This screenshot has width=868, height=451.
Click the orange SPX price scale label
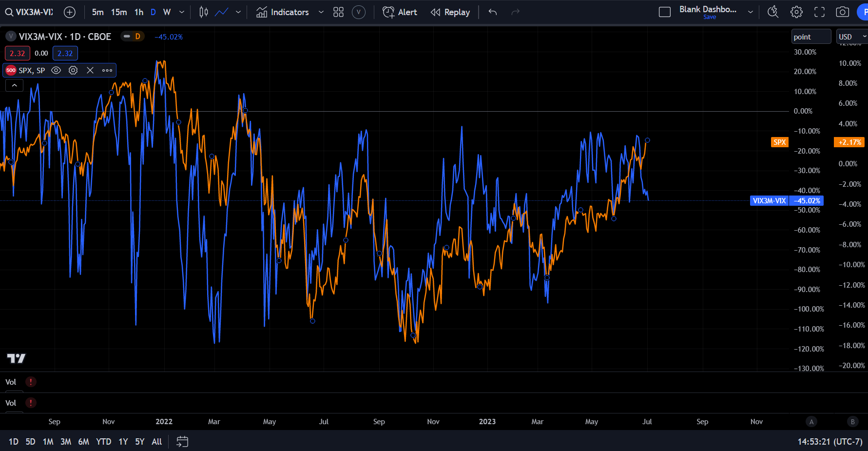coord(780,142)
